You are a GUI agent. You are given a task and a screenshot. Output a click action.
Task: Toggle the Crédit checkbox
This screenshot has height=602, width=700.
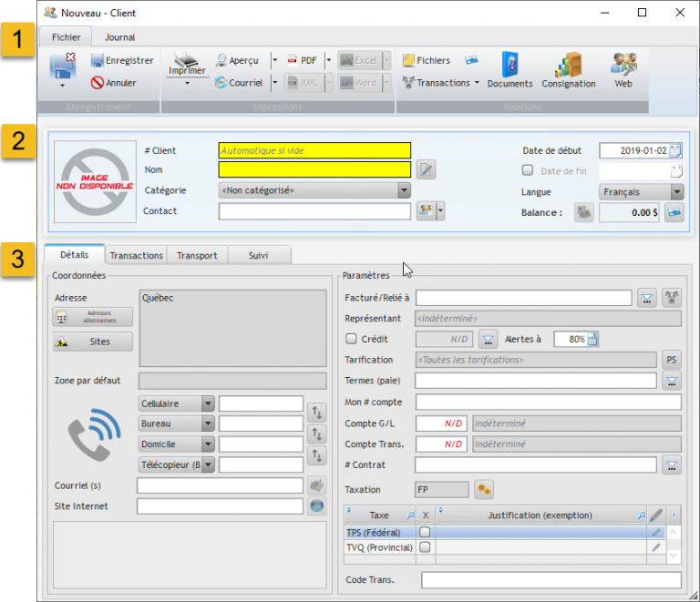coord(351,339)
